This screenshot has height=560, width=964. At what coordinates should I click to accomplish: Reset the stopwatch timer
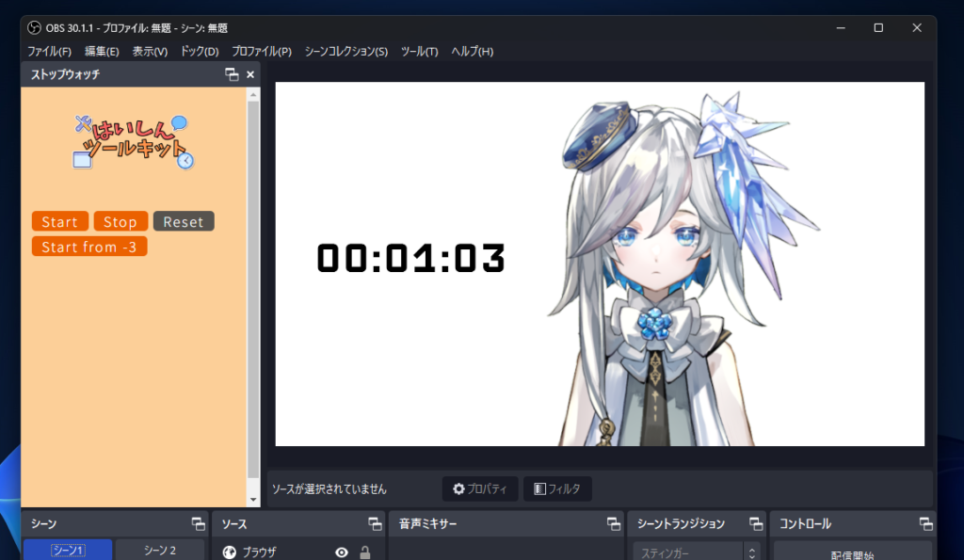coord(184,221)
